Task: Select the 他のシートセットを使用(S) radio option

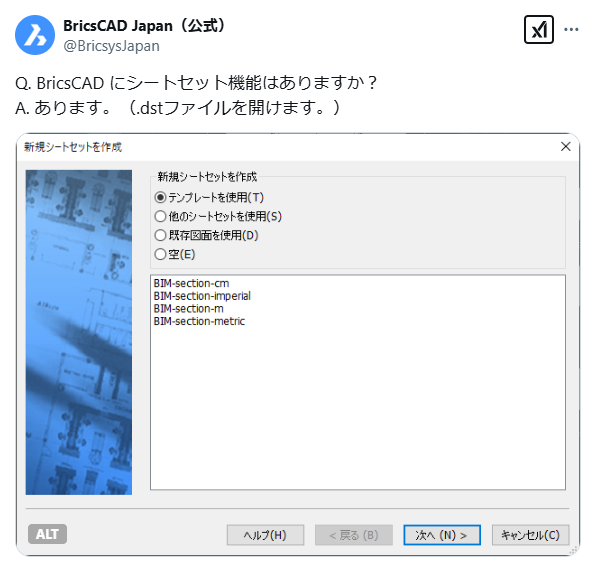Action: click(218, 216)
